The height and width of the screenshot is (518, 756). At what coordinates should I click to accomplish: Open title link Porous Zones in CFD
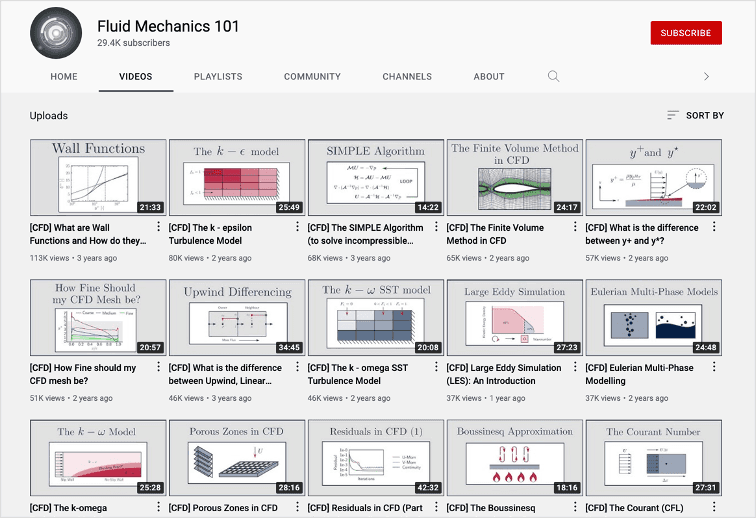[x=223, y=508]
